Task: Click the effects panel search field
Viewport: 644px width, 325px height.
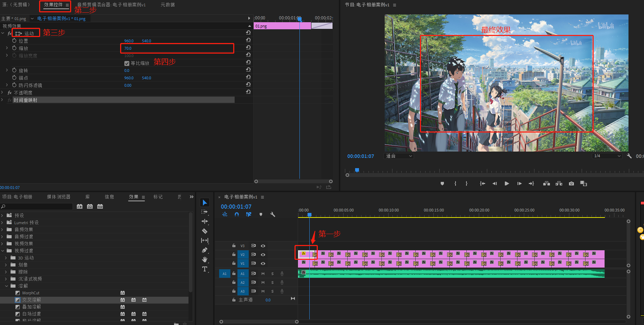Action: point(37,207)
